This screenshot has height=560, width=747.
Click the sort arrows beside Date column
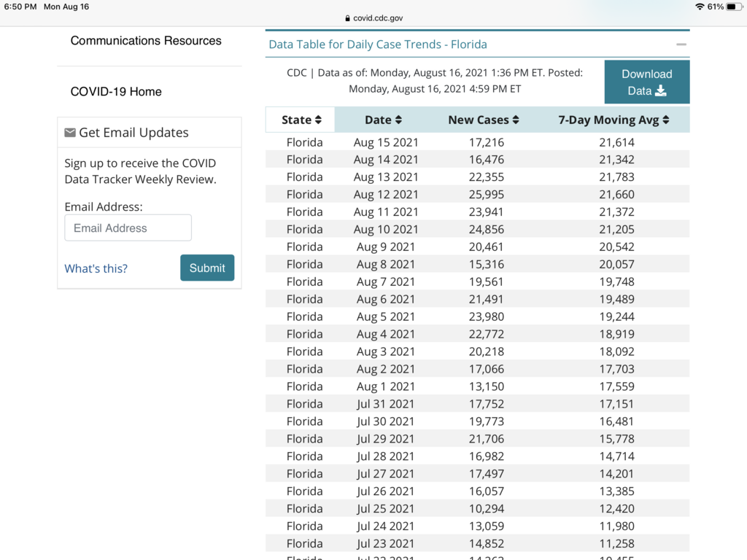pyautogui.click(x=398, y=120)
